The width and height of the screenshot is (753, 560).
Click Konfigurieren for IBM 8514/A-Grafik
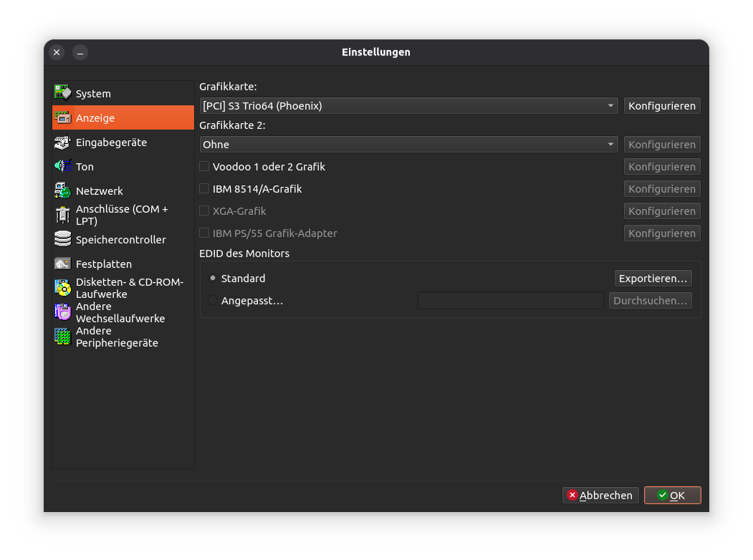[x=662, y=188]
